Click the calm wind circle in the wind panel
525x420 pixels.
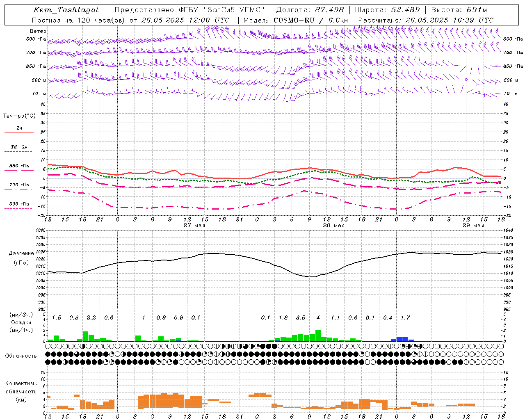(x=466, y=80)
